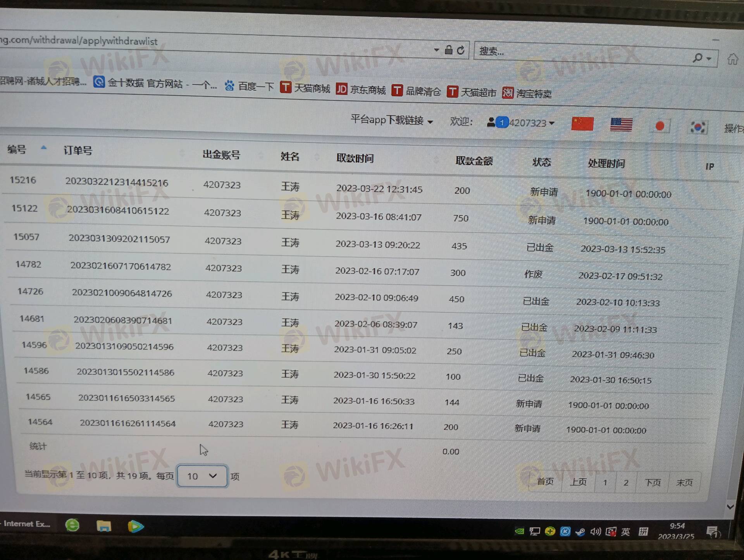Viewport: 744px width, 560px height.
Task: Select page 2 in pagination
Action: pos(626,482)
